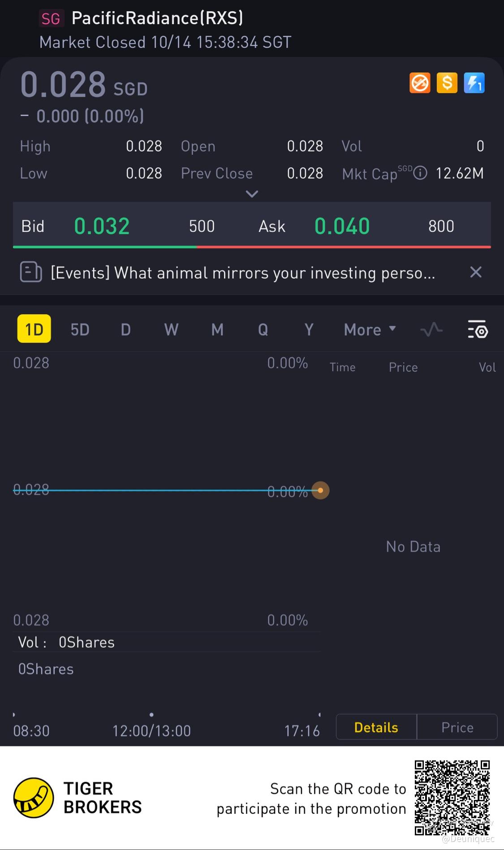Select the Details toggle
This screenshot has width=504, height=850.
click(376, 727)
